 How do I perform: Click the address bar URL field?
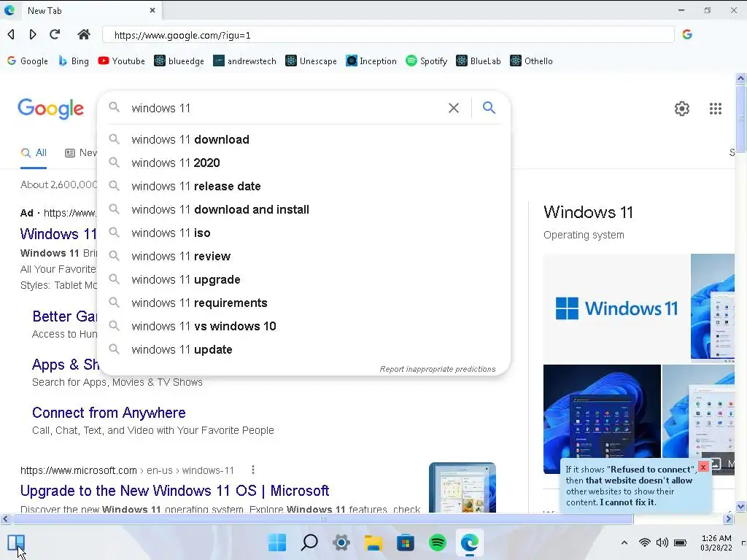point(388,35)
